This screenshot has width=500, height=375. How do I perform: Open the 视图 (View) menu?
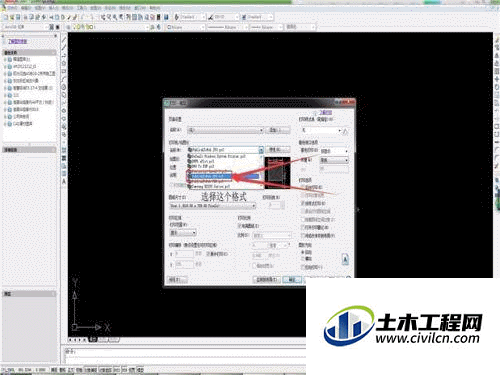(x=40, y=7)
